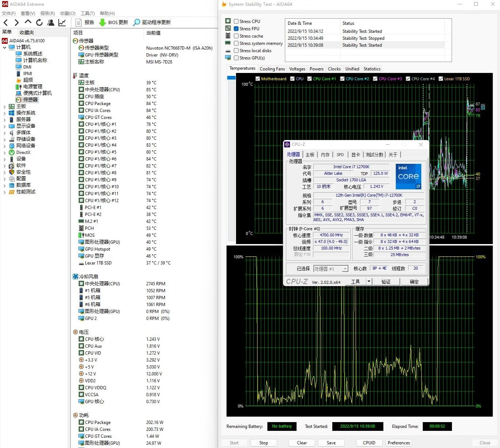Enable Stress local disks checkbox
500x448 pixels.
coord(236,50)
